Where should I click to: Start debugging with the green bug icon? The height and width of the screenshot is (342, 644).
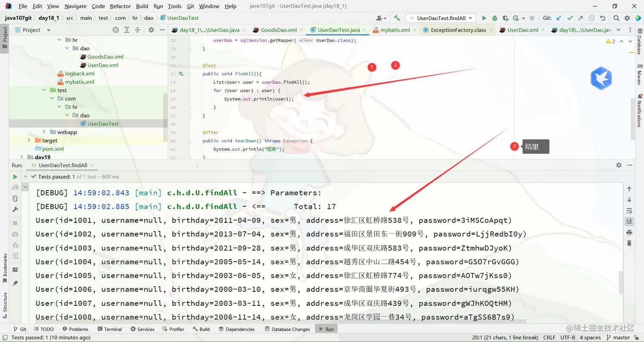pyautogui.click(x=494, y=18)
